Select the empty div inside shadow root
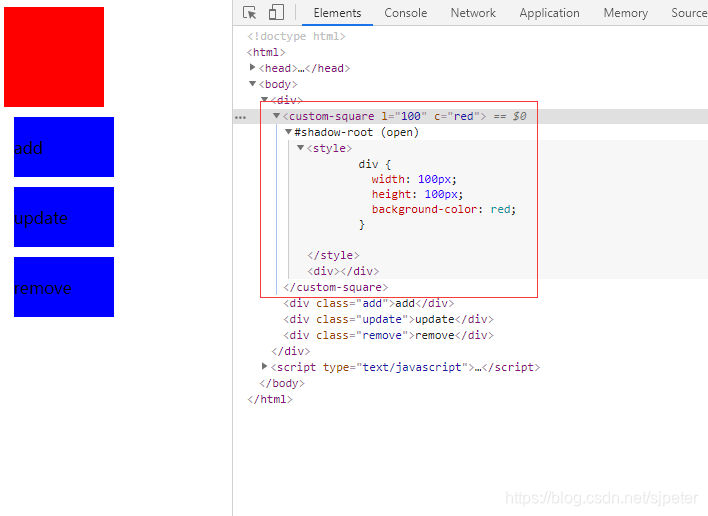 343,271
